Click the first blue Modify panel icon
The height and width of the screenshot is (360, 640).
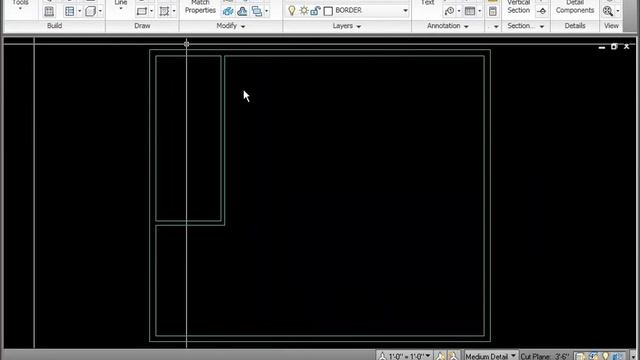(228, 11)
